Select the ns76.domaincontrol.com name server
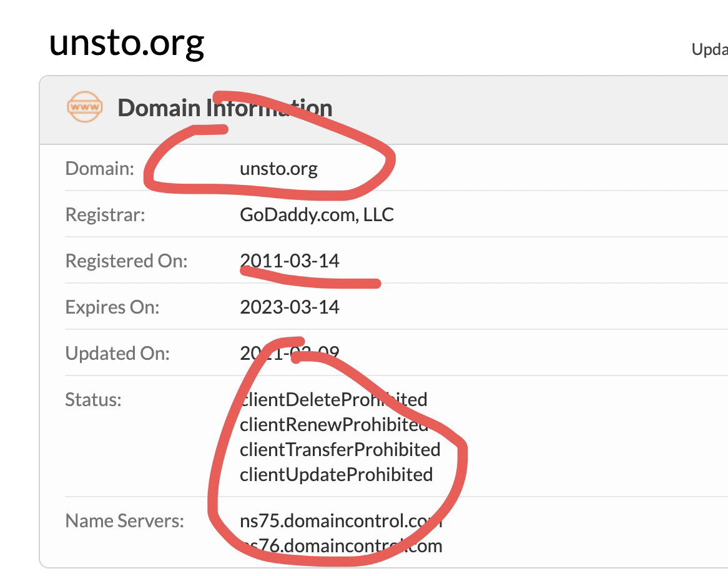728x576 pixels. (x=341, y=545)
